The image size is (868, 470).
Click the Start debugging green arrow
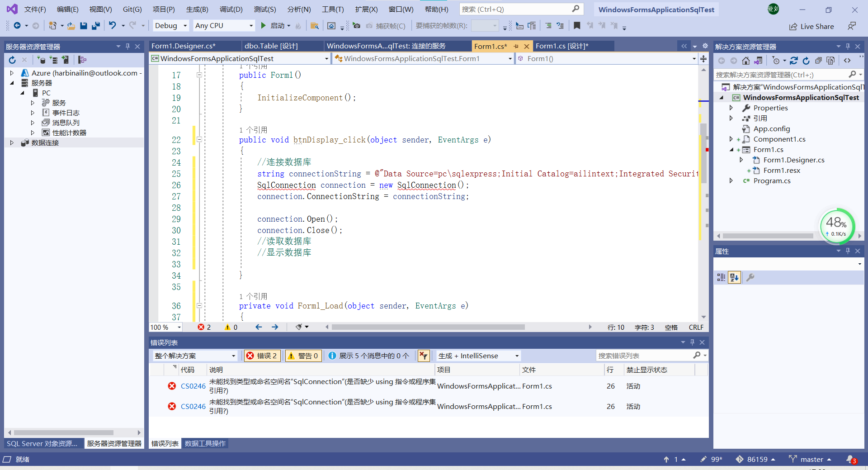(x=264, y=26)
